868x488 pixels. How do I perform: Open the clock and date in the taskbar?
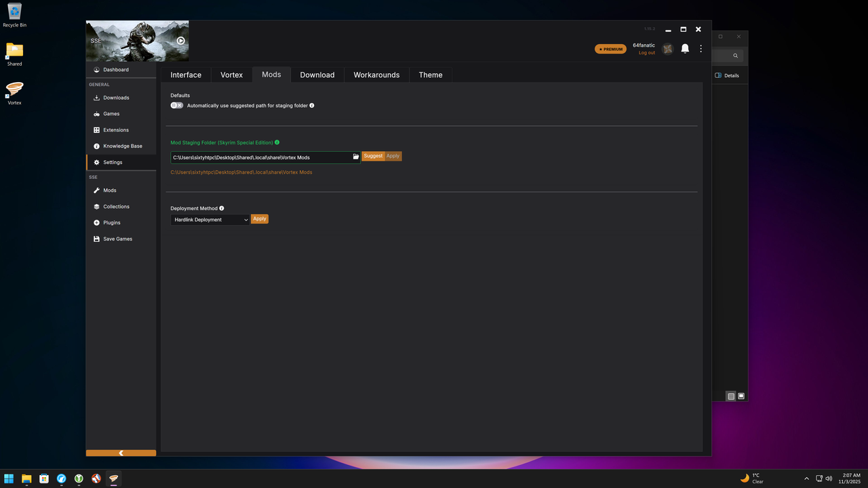click(x=851, y=479)
